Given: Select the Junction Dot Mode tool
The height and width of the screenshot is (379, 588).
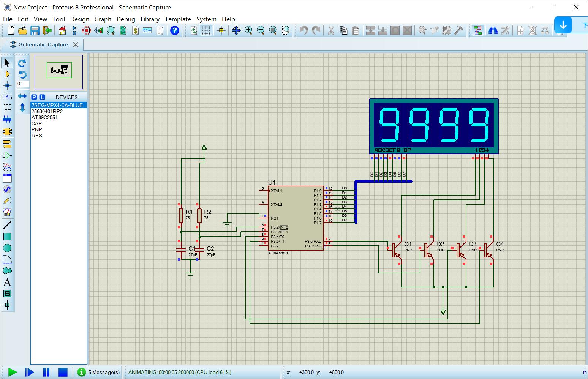Looking at the screenshot, I should point(7,85).
